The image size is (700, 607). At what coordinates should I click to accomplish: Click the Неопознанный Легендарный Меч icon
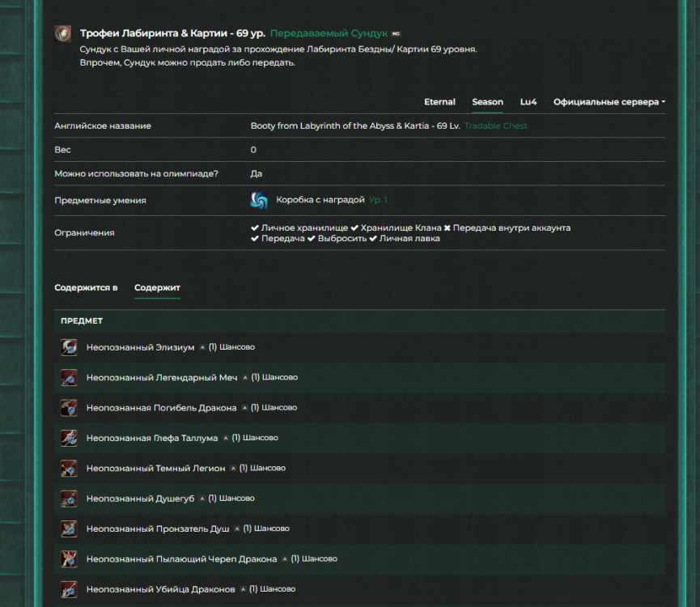tap(69, 377)
